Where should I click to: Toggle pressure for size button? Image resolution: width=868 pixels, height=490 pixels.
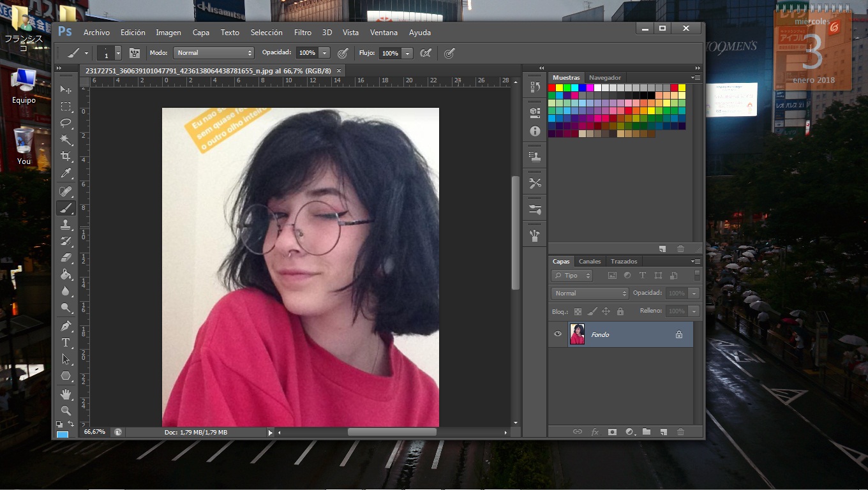pyautogui.click(x=449, y=53)
